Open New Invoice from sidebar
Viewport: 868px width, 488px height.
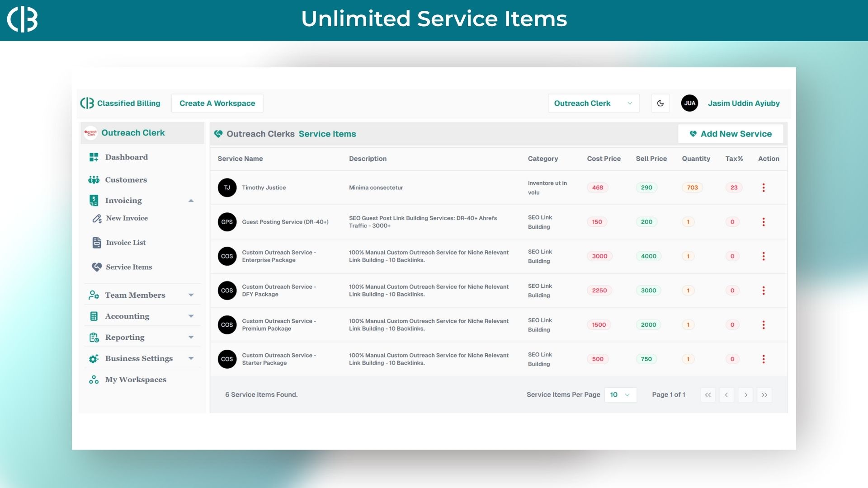tap(127, 218)
